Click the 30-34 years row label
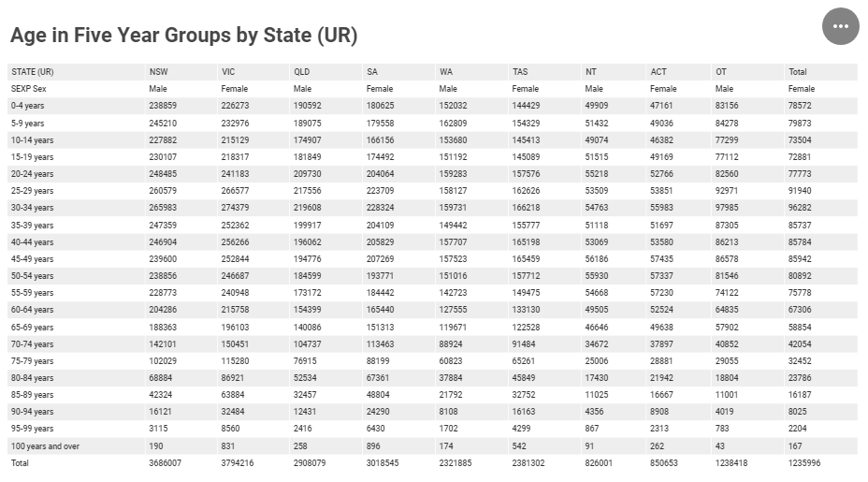 pos(32,208)
